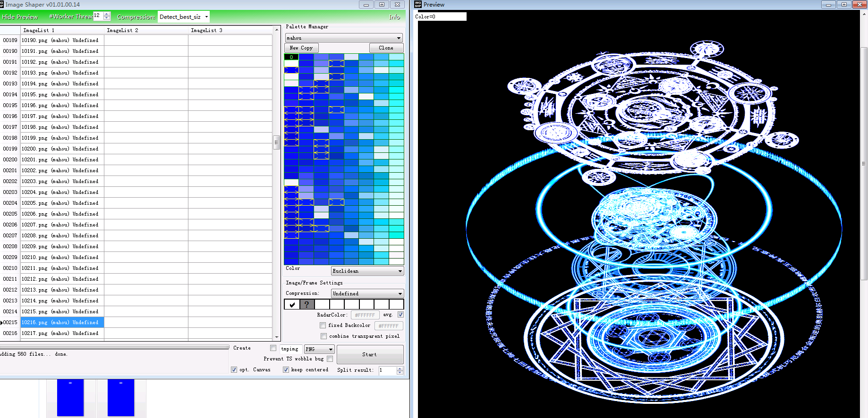Click the second blue thumbnail at the bottom
Screen dimensions: 868x418
click(x=121, y=398)
